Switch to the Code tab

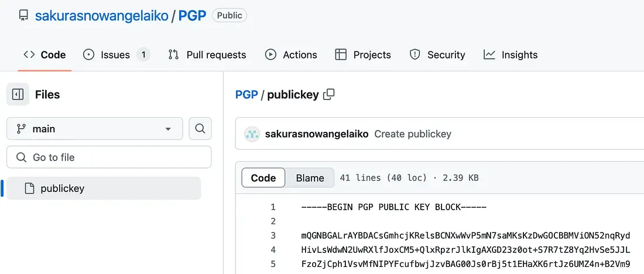(x=44, y=54)
